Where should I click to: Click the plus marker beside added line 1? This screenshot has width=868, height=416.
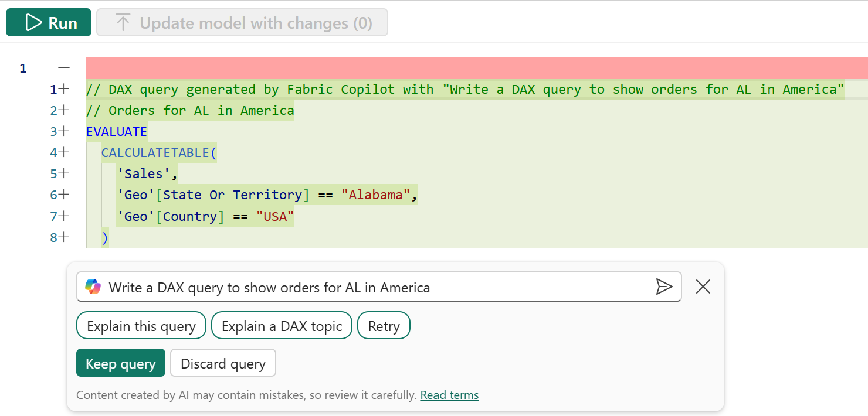click(x=63, y=89)
